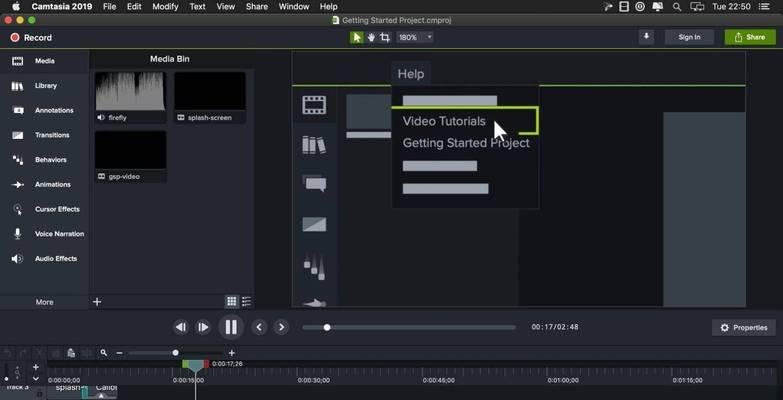Open the Camtasia 2019 menu
783x400 pixels.
[x=61, y=6]
